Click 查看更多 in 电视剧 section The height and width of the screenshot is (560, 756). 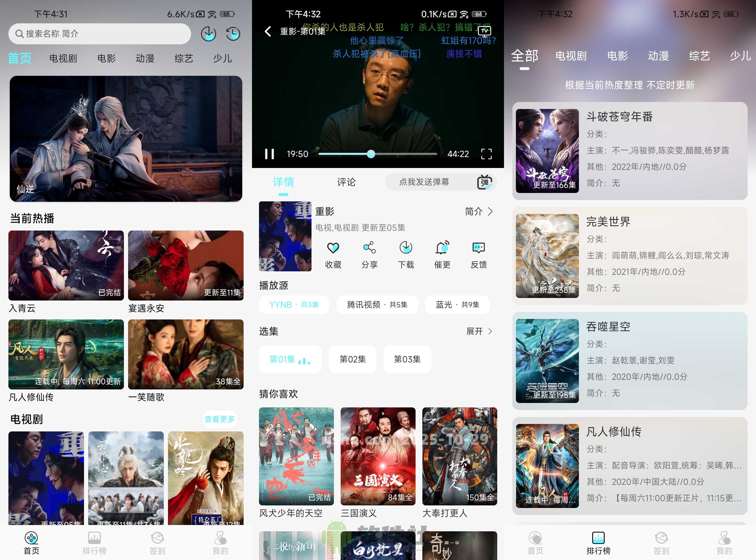coord(219,419)
